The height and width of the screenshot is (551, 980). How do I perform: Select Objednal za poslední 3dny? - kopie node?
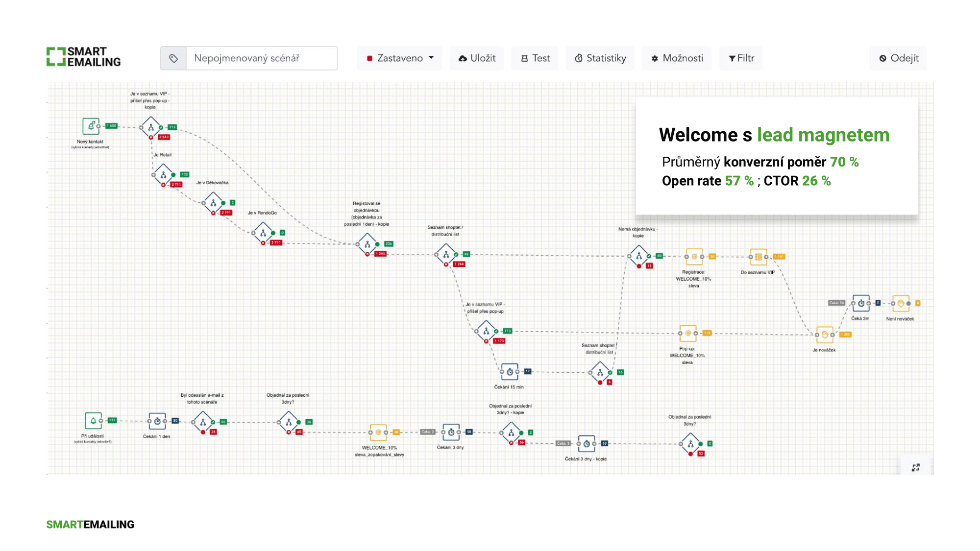(x=511, y=433)
